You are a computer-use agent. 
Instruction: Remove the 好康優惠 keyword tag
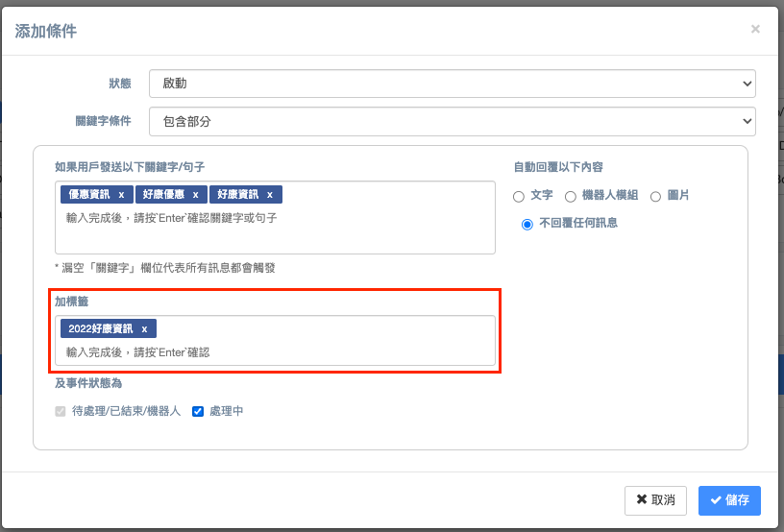click(195, 195)
